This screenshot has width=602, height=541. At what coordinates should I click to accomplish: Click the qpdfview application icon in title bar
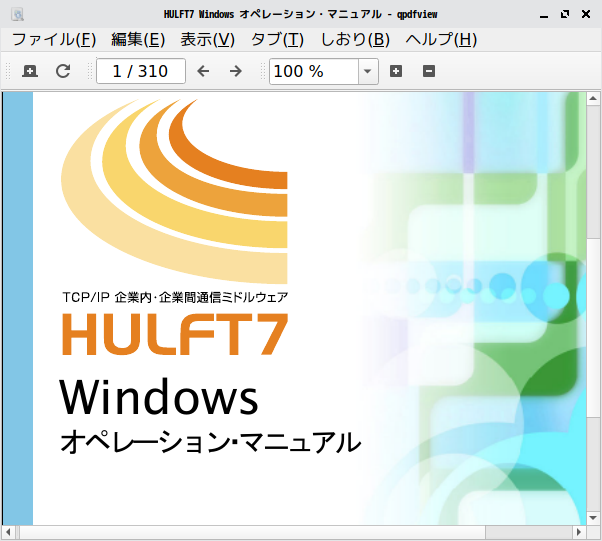17,15
